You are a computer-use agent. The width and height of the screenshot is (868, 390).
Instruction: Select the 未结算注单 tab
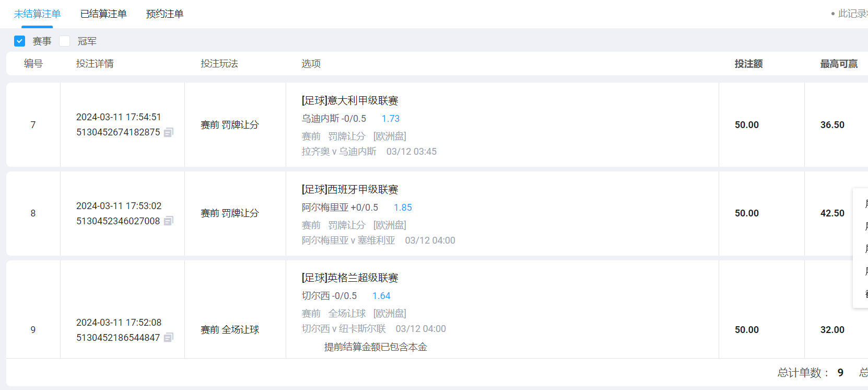(x=37, y=14)
